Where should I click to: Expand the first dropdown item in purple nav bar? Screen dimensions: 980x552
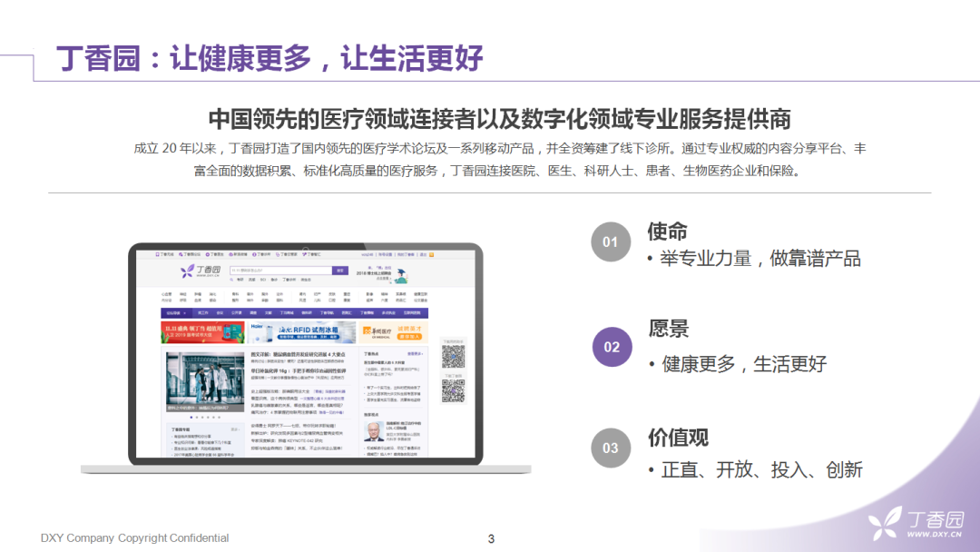(x=176, y=312)
